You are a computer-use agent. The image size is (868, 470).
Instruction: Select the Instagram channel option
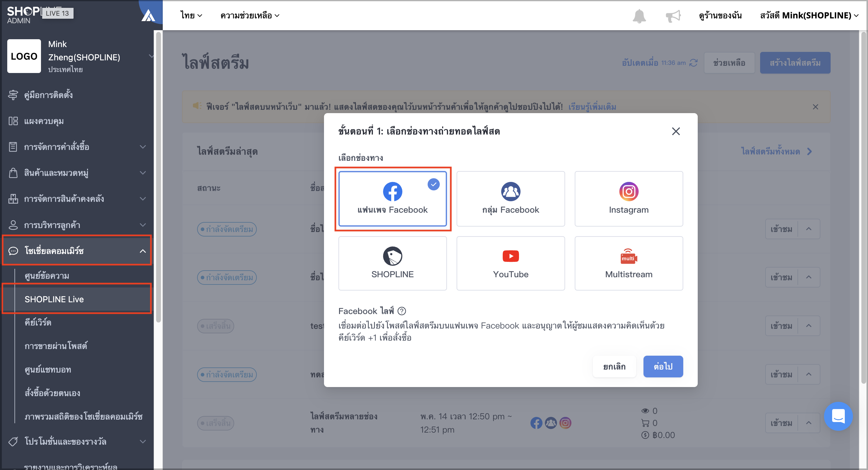628,198
